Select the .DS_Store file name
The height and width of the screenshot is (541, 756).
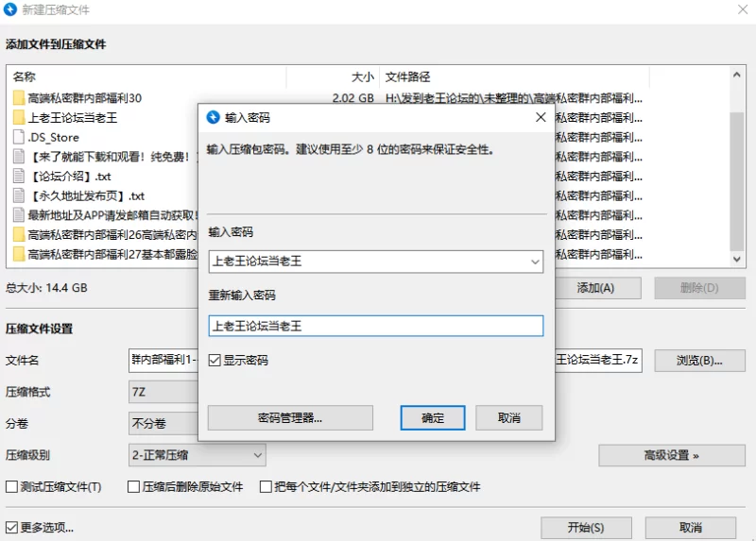click(x=53, y=137)
